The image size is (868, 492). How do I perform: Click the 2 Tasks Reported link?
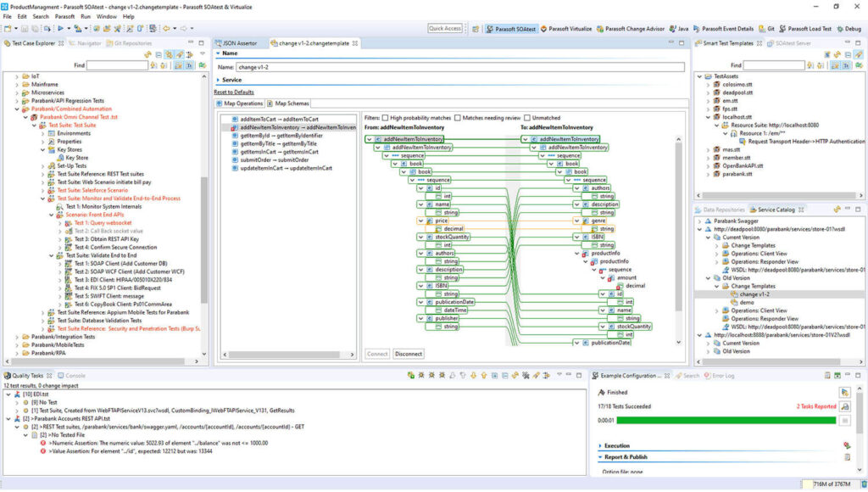coord(816,406)
